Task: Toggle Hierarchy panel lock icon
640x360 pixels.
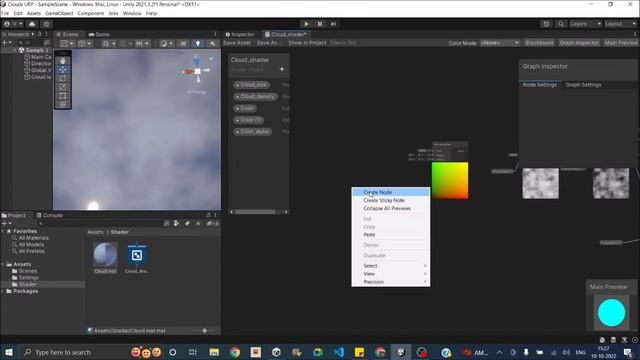Action: 40,34
